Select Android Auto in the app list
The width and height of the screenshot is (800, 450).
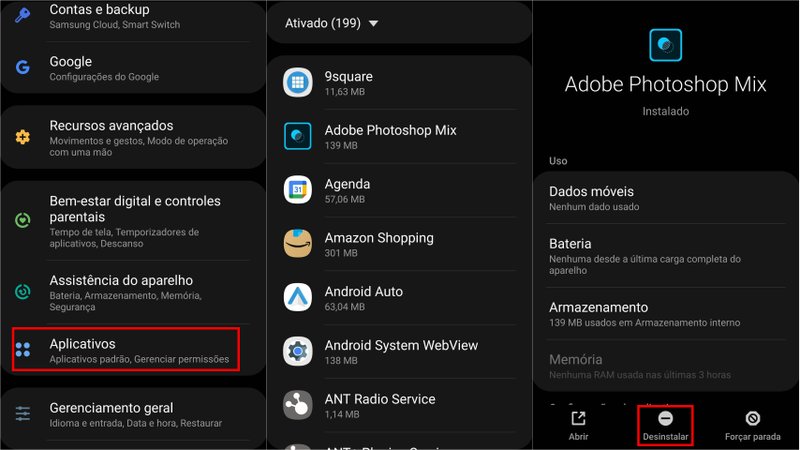(x=399, y=297)
